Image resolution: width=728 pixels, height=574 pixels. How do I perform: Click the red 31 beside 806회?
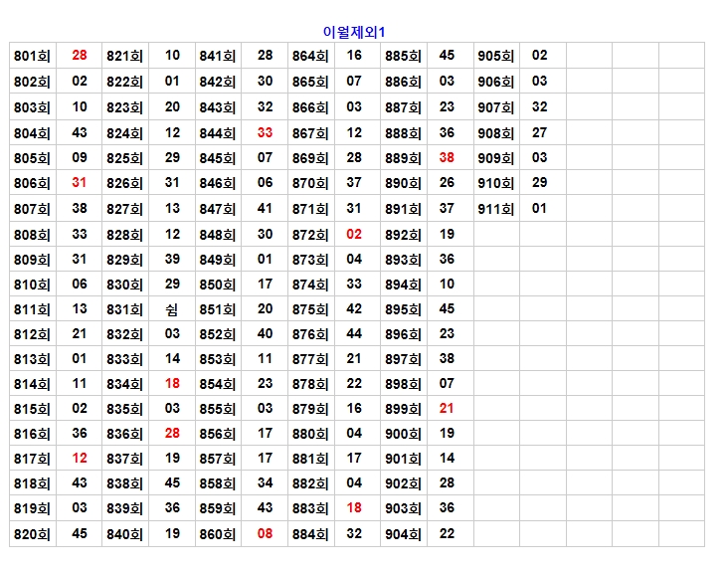coord(80,182)
